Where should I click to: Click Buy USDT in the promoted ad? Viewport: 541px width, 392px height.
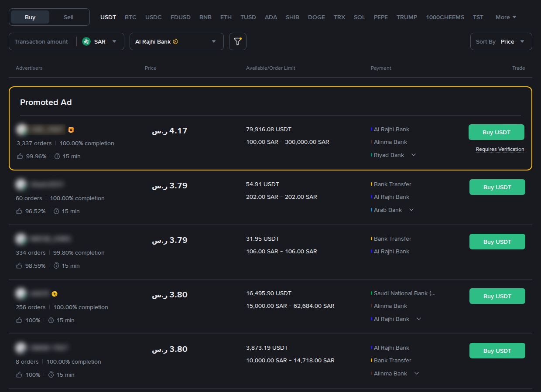point(496,132)
